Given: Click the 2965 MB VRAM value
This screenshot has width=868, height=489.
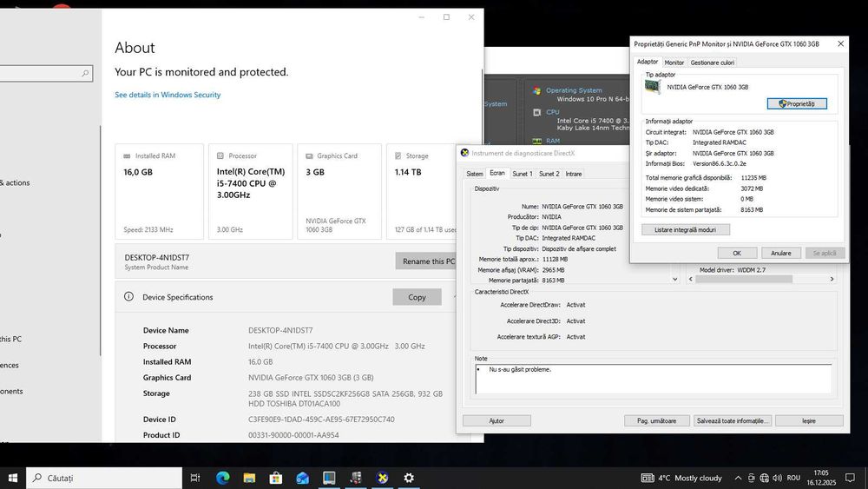Looking at the screenshot, I should 553,270.
